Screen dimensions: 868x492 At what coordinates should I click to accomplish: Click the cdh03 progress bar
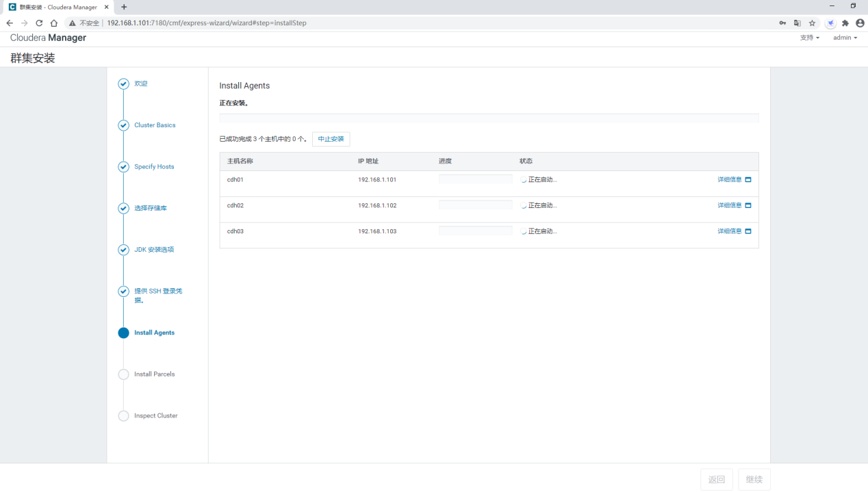(x=476, y=231)
